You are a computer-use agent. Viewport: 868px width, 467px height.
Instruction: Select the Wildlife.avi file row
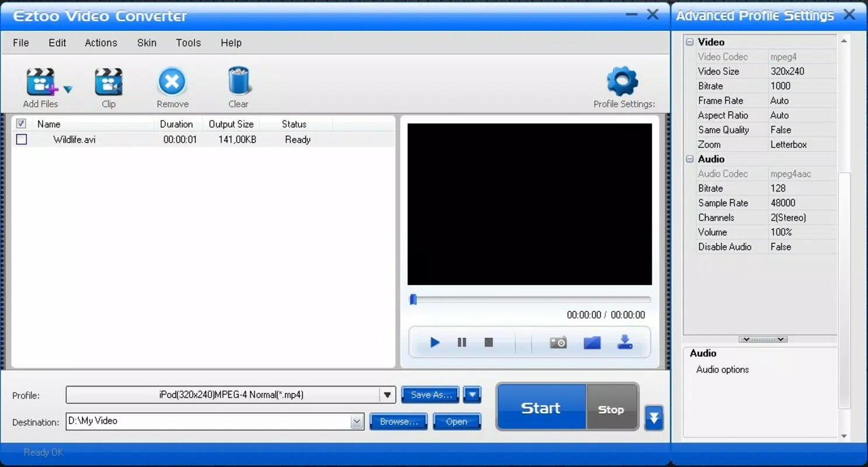point(203,140)
